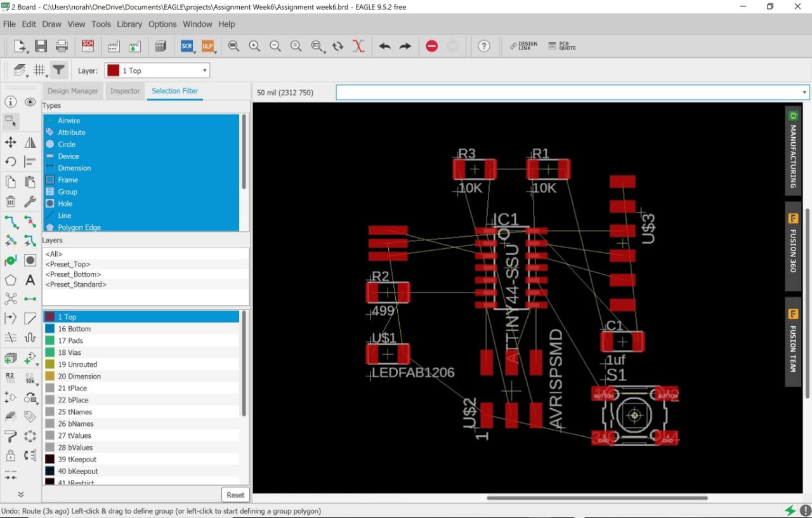Open the Fusion 360 side panel

793,246
